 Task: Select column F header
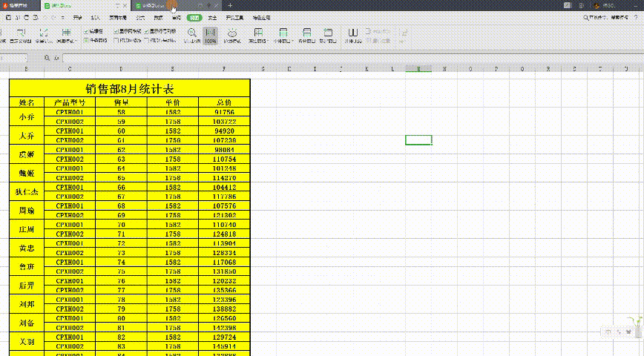[224, 69]
